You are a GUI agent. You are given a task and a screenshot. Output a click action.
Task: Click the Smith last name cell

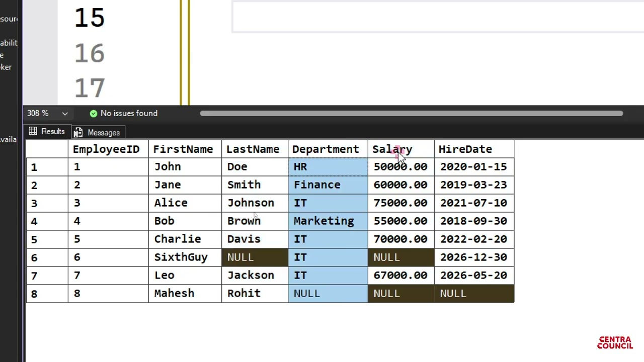[255, 185]
